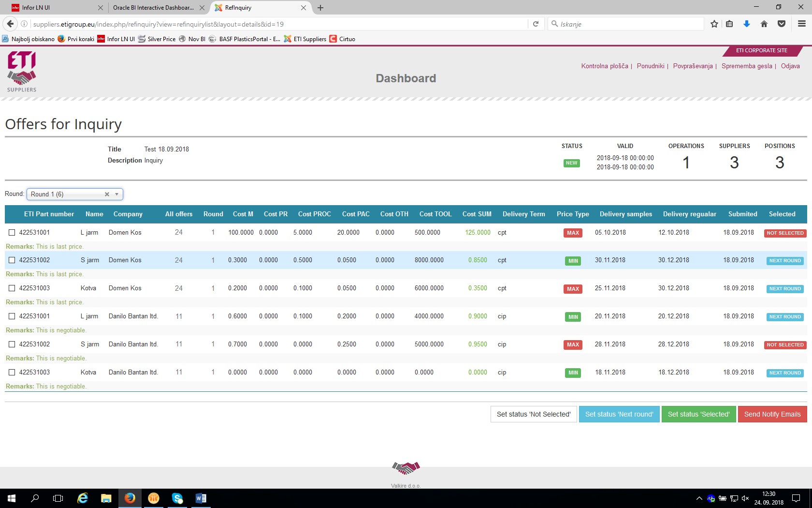Open Skype from the taskbar
Viewport: 812px width, 508px height.
point(177,498)
